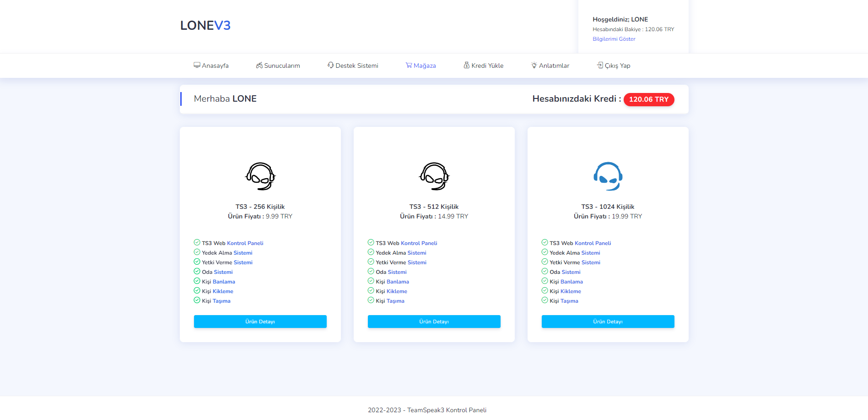Click the money bag icon beside Kredi Yükle
Viewport: 868px width, 420px height.
pyautogui.click(x=467, y=65)
